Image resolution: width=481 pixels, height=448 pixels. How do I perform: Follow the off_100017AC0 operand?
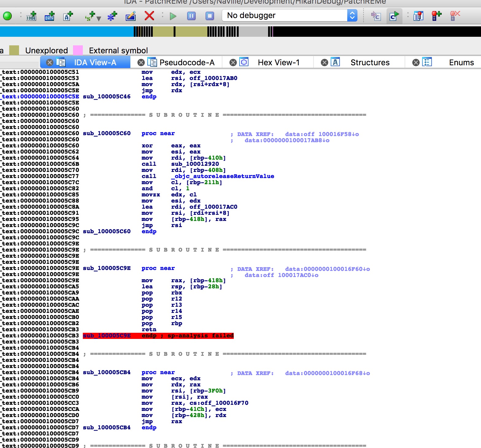(213, 207)
